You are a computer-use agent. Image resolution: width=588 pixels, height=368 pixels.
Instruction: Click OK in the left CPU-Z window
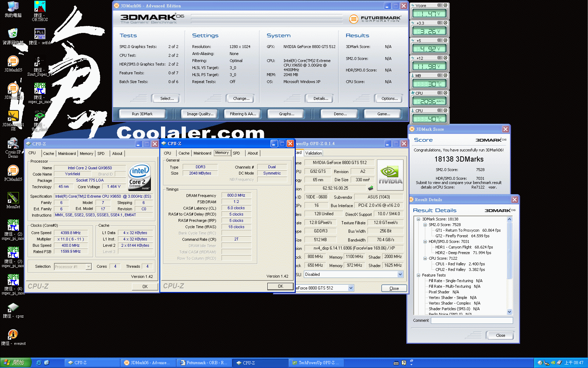point(145,287)
